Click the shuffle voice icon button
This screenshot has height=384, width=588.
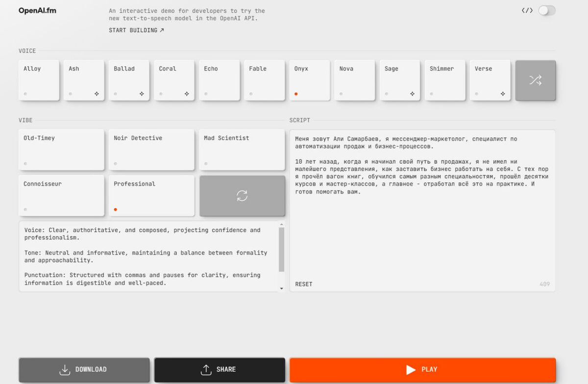(x=535, y=80)
